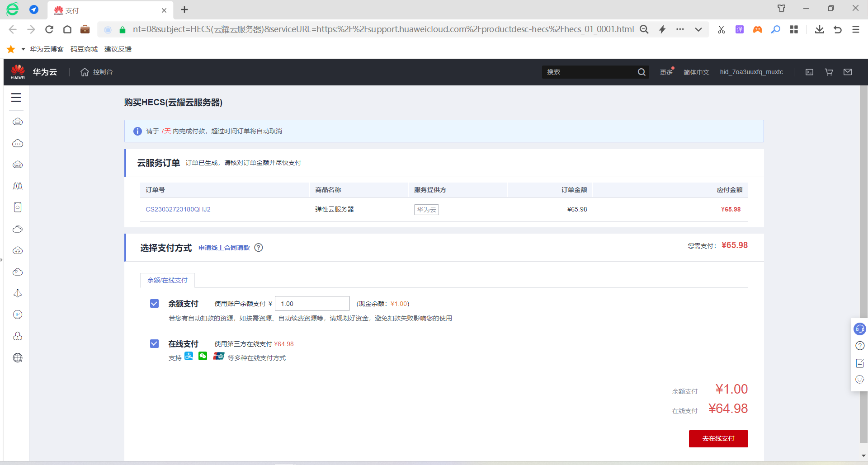Click the scissors screenshot tool in the toolbar
Screen dimensions: 868x465
(x=722, y=29)
